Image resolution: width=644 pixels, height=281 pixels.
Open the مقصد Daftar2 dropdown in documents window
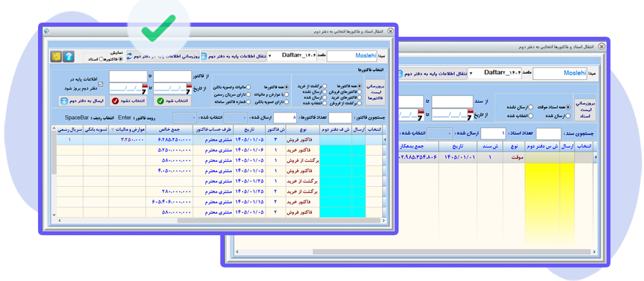(471, 74)
